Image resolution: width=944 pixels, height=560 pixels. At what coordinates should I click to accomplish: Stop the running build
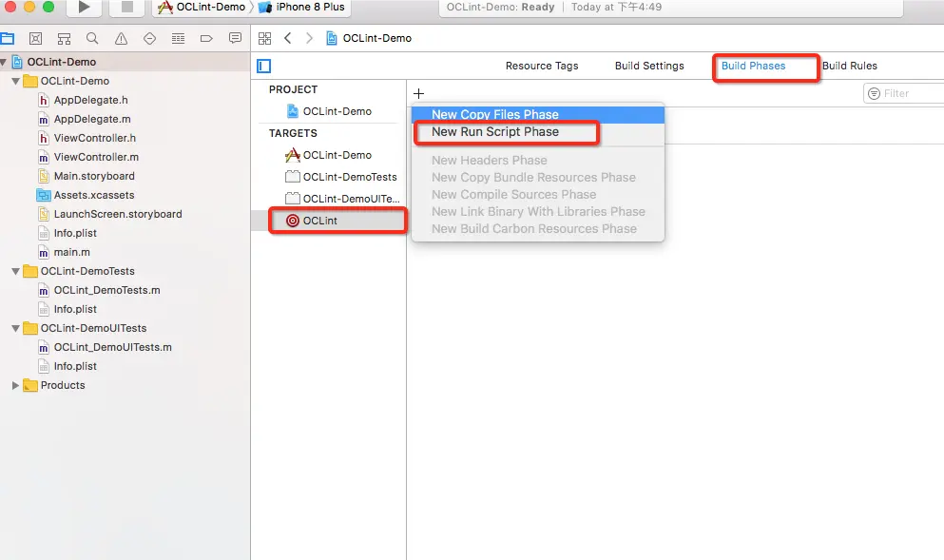(127, 8)
